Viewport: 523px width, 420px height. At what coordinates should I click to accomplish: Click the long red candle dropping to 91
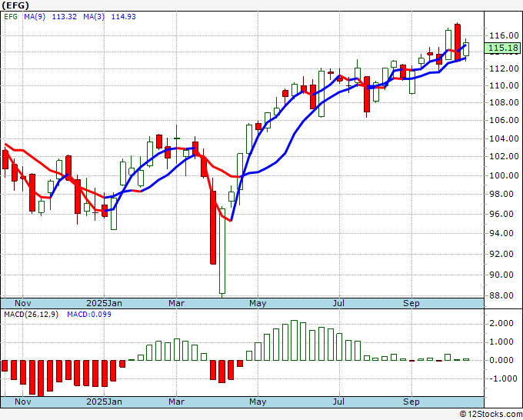coord(213,228)
